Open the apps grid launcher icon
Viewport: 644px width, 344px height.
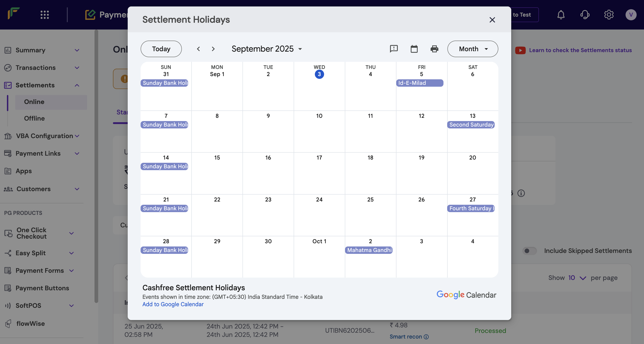[x=45, y=15]
